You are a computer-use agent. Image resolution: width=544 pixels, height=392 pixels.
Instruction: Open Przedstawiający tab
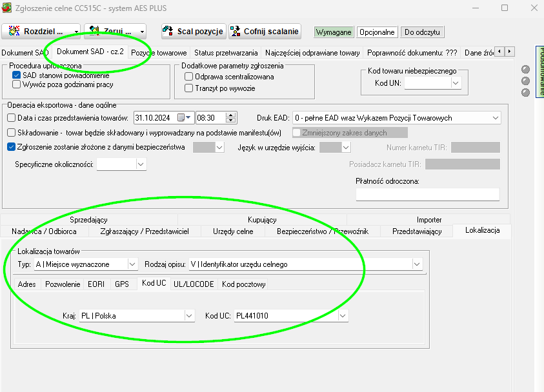(417, 231)
